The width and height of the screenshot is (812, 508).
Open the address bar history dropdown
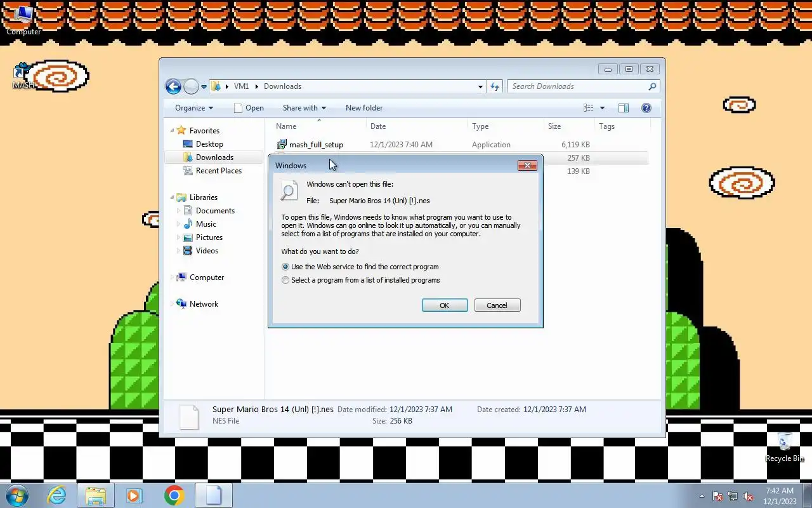click(480, 87)
